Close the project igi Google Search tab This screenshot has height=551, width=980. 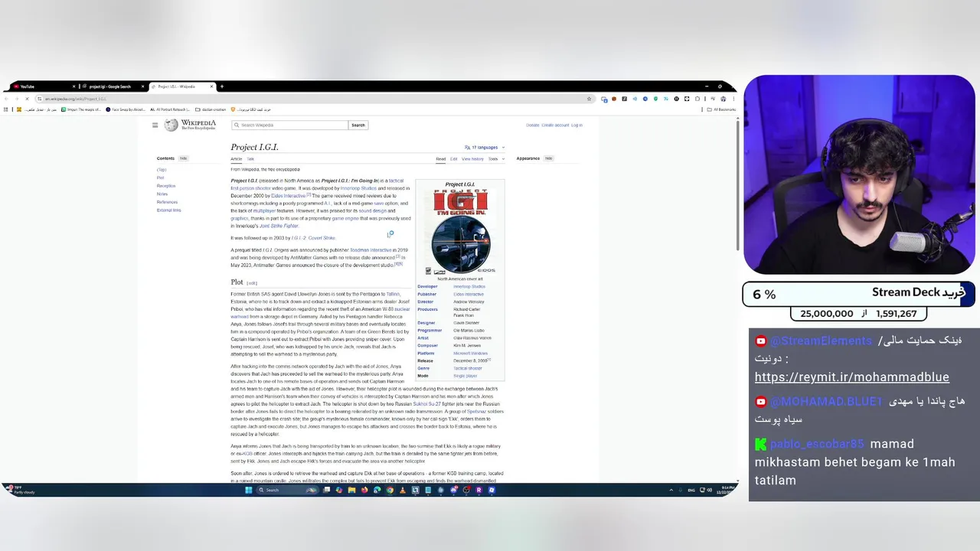pos(142,86)
